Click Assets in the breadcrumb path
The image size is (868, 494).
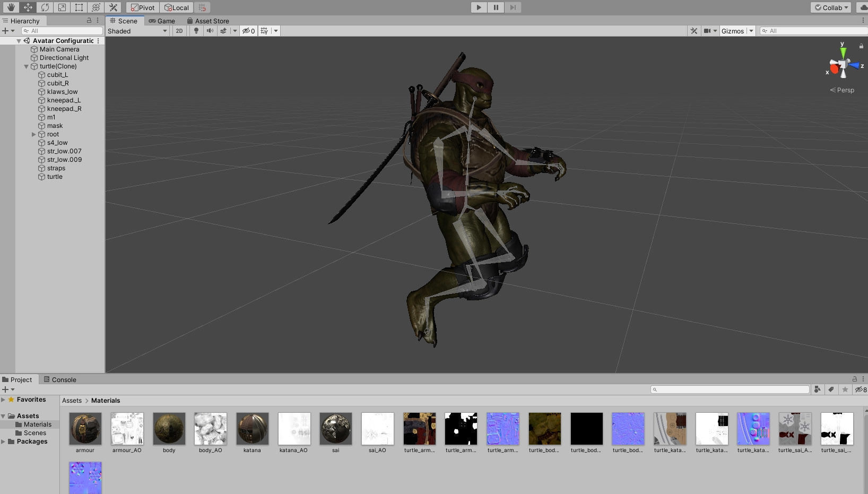point(72,401)
